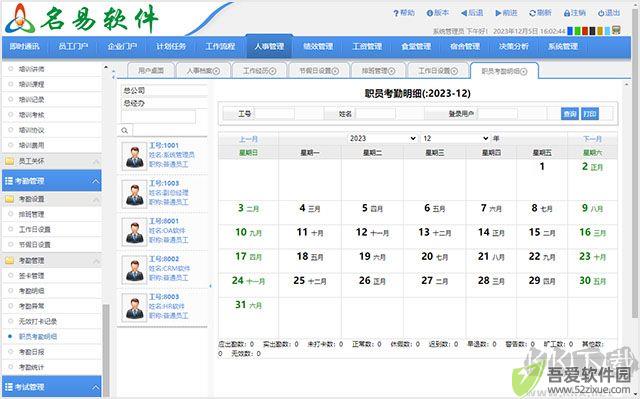Refresh the page using the 刷新 icon

532,13
